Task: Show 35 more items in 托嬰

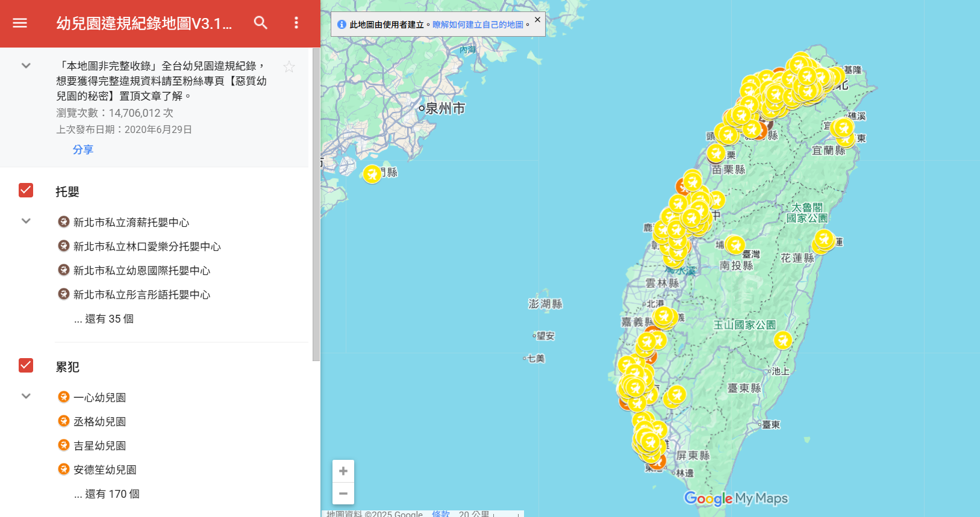Action: [104, 319]
